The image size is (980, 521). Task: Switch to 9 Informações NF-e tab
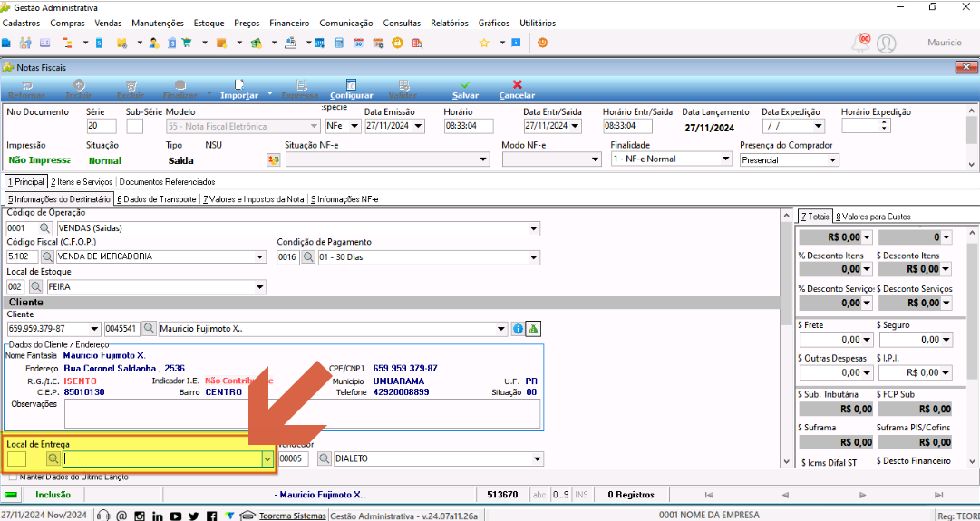coord(344,199)
